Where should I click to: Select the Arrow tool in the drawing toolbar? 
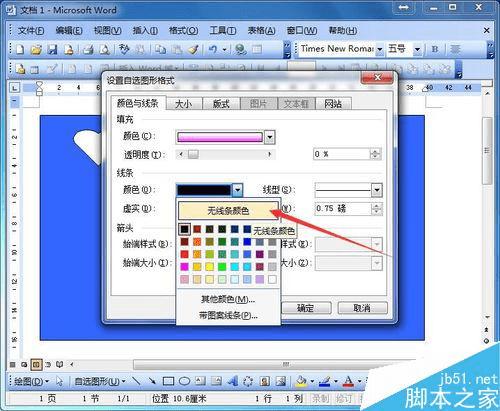[x=152, y=381]
